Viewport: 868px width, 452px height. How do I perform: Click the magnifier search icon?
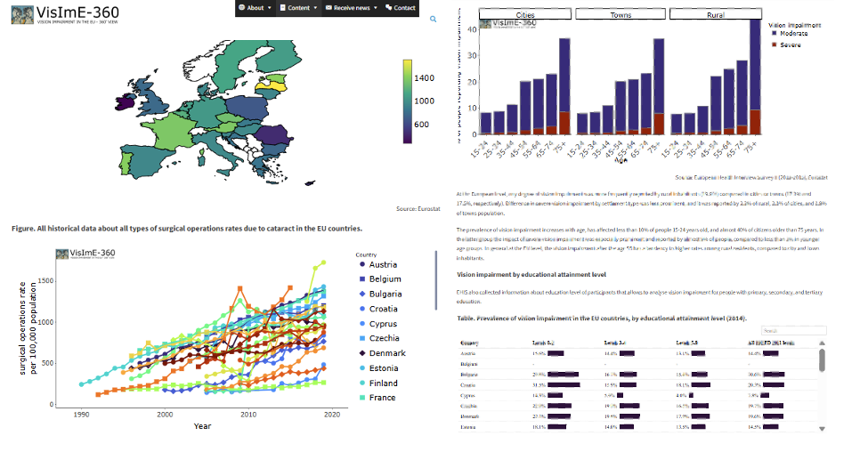pyautogui.click(x=434, y=18)
